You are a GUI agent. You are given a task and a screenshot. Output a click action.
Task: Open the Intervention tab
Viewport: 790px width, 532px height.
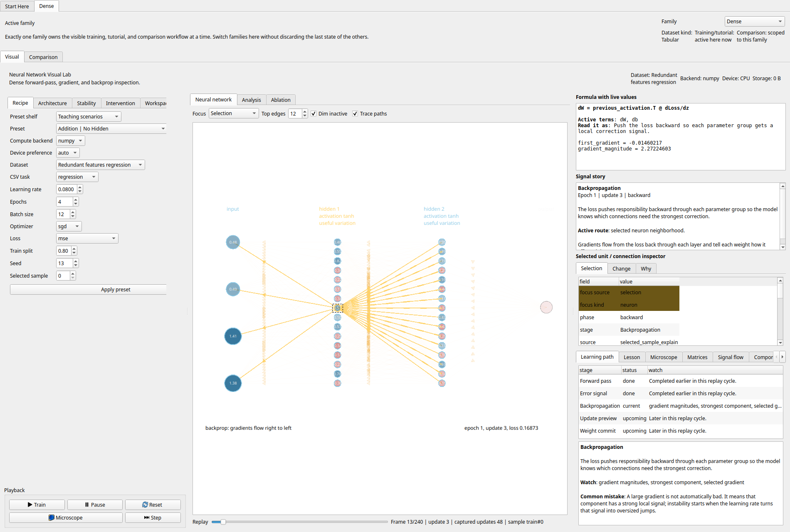[x=120, y=103]
